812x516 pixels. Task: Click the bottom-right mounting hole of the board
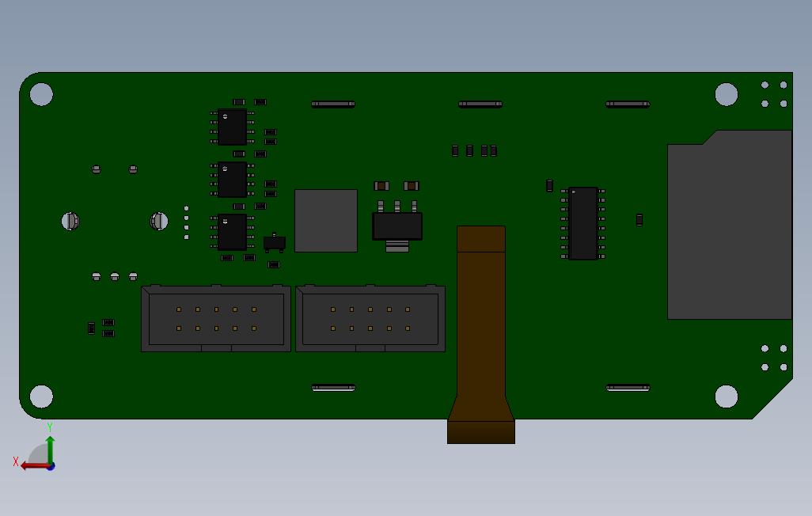727,396
